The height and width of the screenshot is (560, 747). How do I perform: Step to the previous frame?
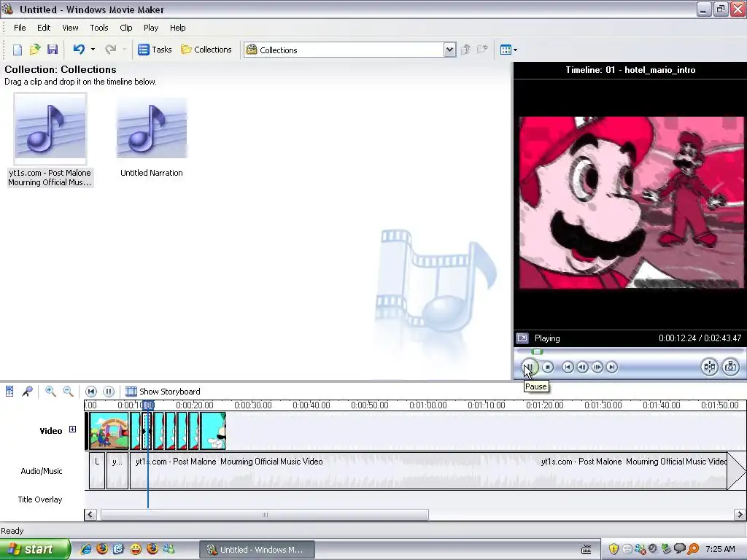pyautogui.click(x=582, y=367)
